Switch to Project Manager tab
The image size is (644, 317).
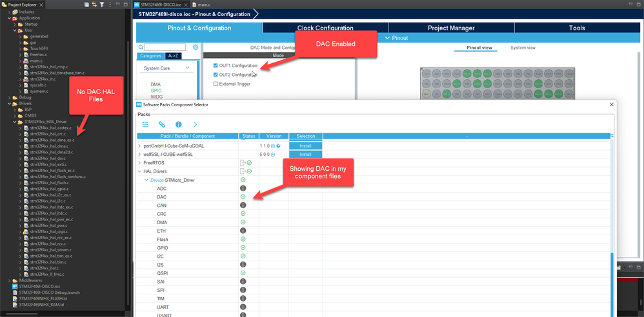click(451, 28)
